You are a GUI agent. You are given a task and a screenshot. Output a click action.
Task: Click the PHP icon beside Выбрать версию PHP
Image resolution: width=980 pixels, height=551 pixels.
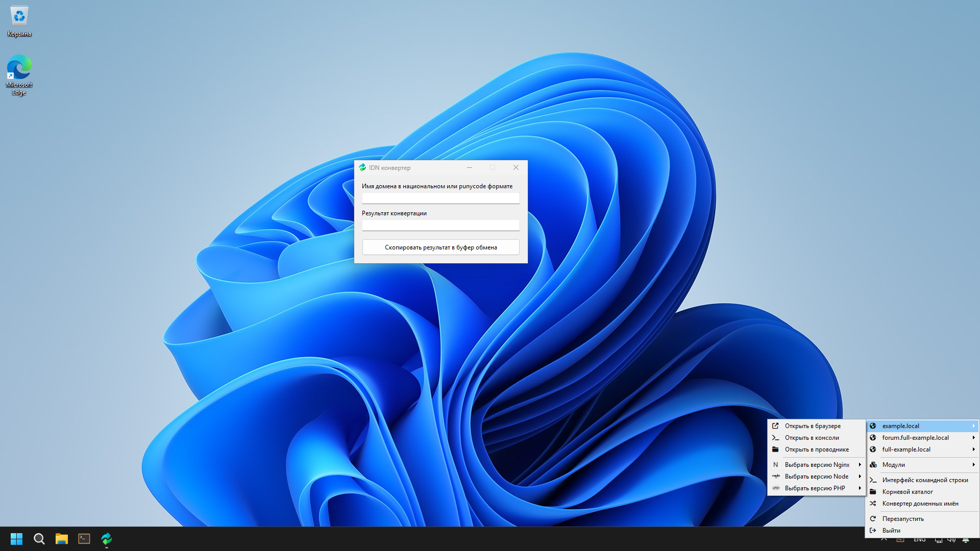[776, 488]
